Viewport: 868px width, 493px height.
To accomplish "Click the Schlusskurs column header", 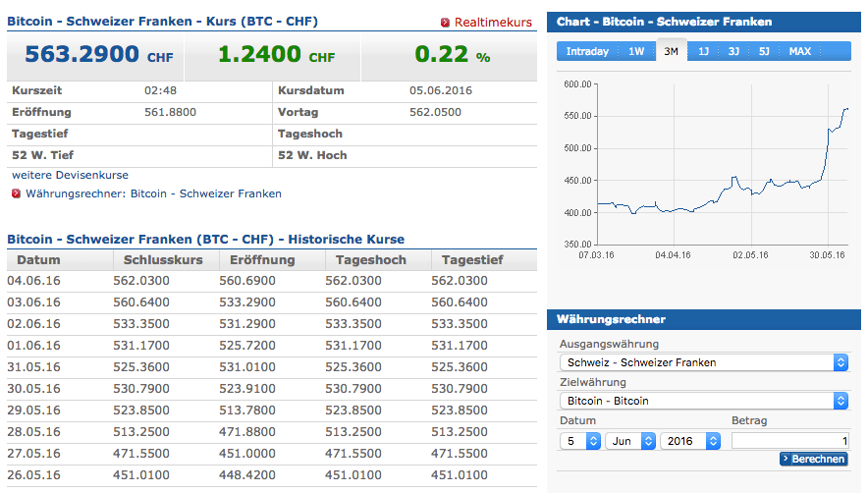I will click(x=163, y=260).
